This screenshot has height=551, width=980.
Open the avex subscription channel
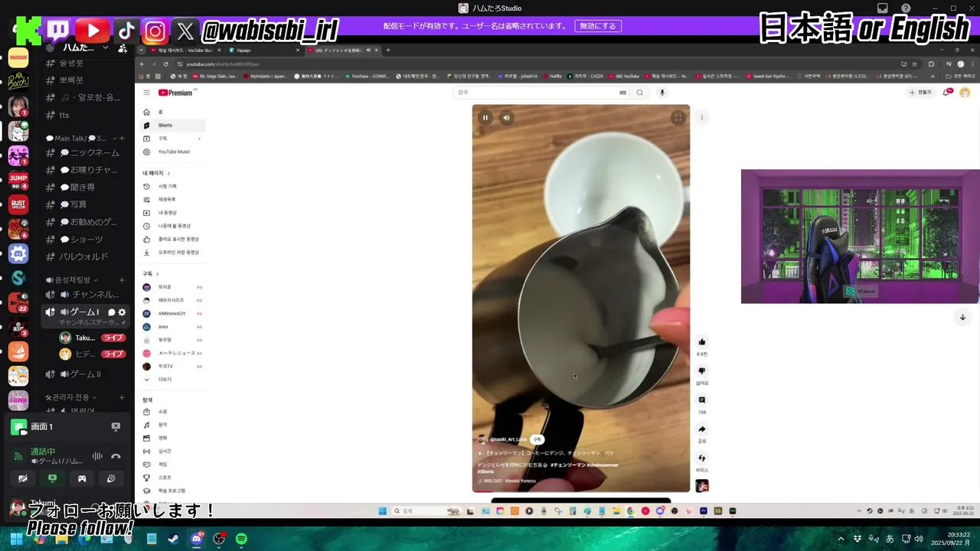(174, 327)
